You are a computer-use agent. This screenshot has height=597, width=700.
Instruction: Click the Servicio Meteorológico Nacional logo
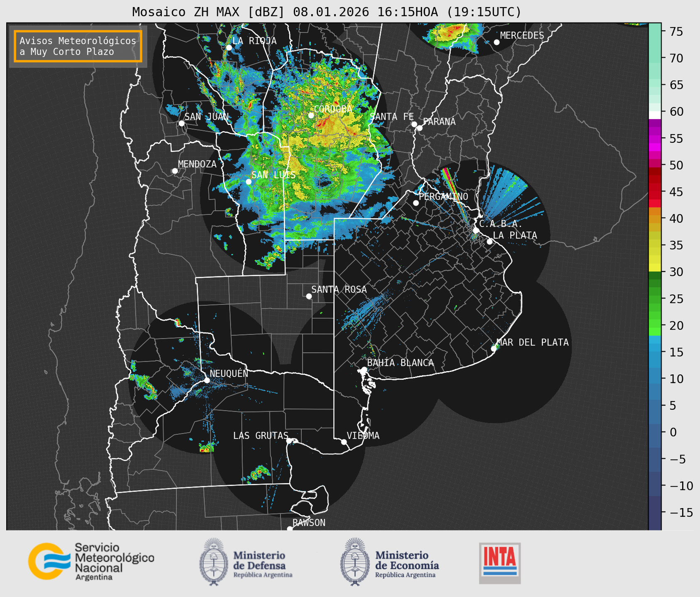(x=91, y=561)
